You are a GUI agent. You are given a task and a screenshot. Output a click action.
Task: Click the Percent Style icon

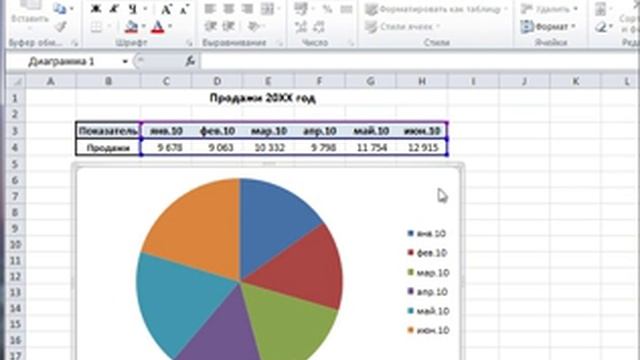click(x=327, y=9)
